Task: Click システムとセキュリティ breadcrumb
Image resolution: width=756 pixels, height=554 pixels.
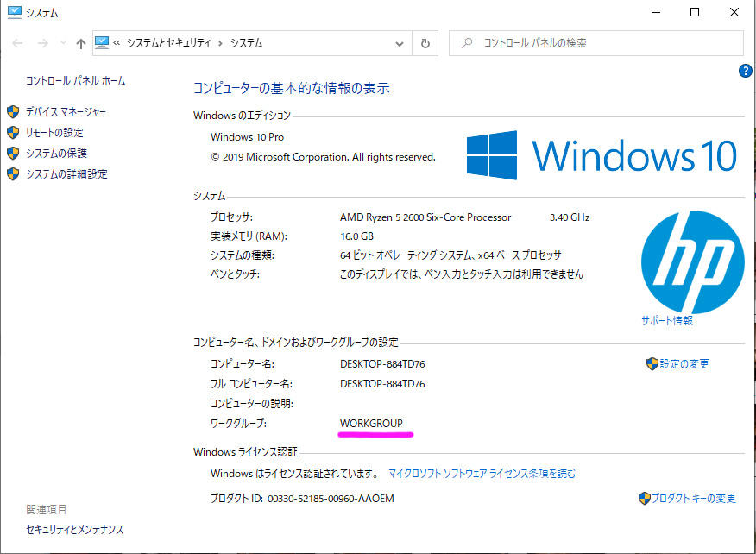Action: (x=169, y=43)
